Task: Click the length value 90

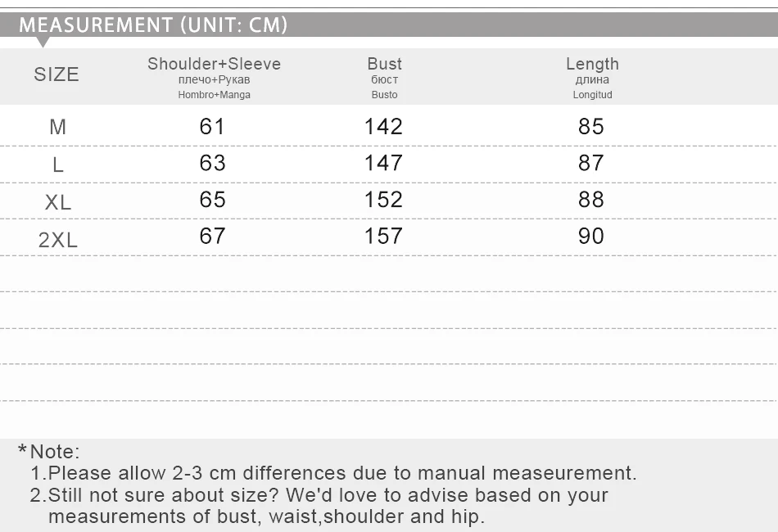Action: [591, 236]
